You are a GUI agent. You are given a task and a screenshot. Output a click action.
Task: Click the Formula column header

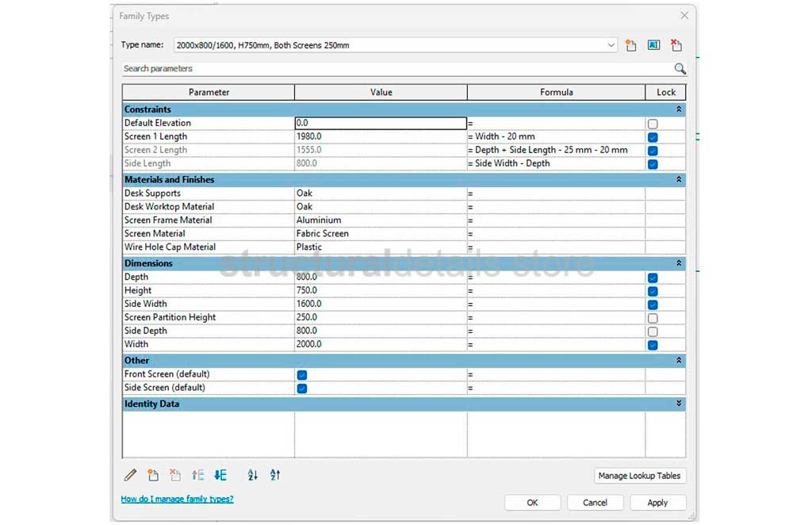tap(556, 92)
